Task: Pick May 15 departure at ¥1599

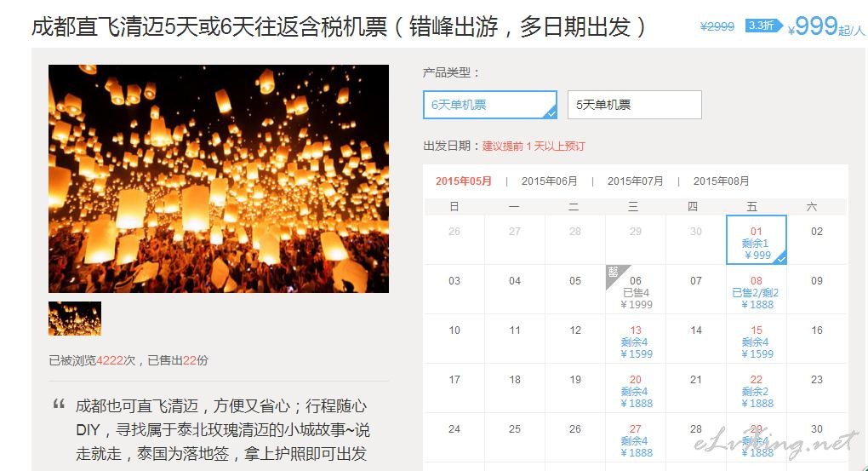Action: 757,339
